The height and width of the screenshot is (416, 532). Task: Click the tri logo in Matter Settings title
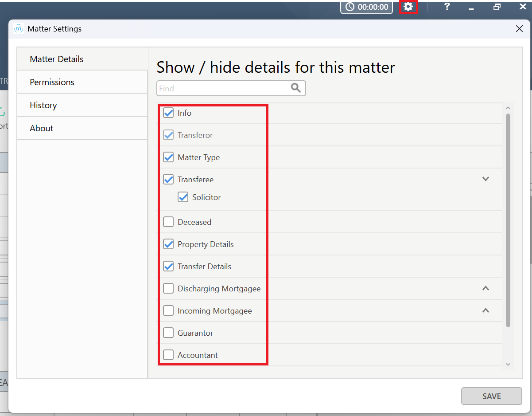(19, 29)
